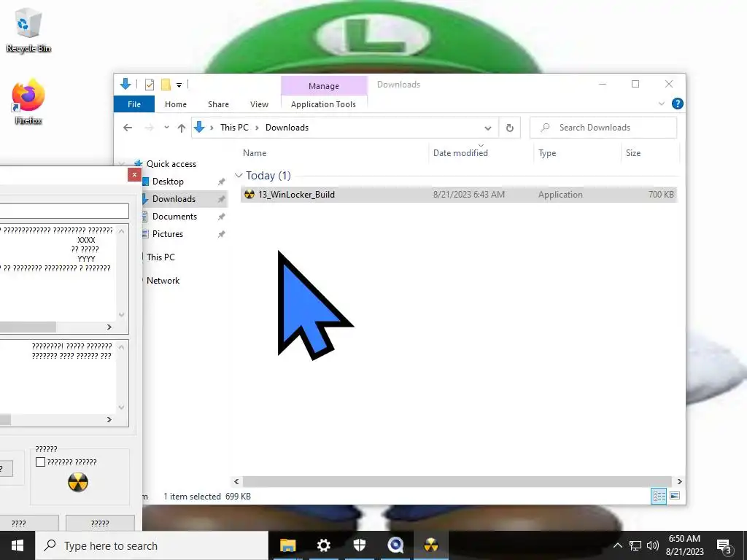Click the Search Downloads box
The image size is (747, 560).
[603, 128]
